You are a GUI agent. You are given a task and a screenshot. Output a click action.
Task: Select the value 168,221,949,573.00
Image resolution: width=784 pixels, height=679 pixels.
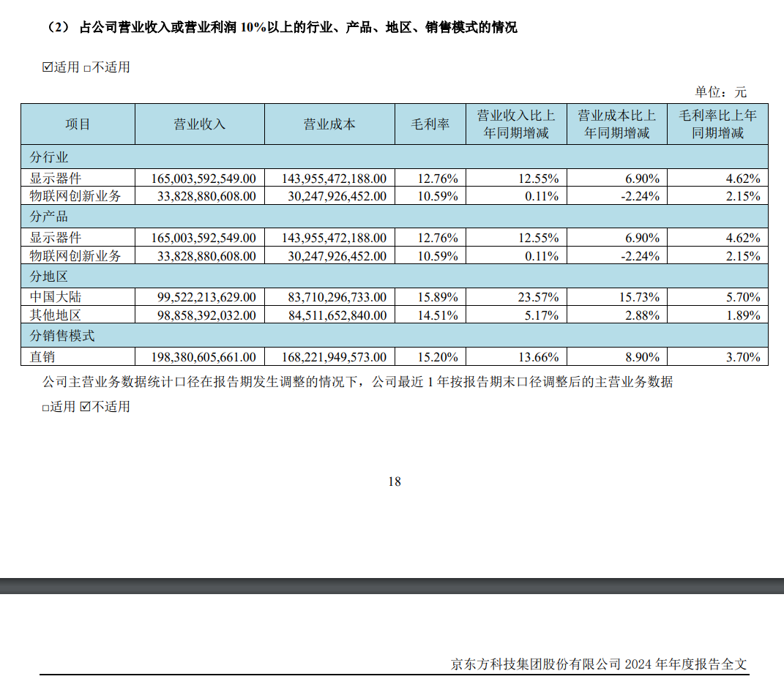click(x=334, y=357)
